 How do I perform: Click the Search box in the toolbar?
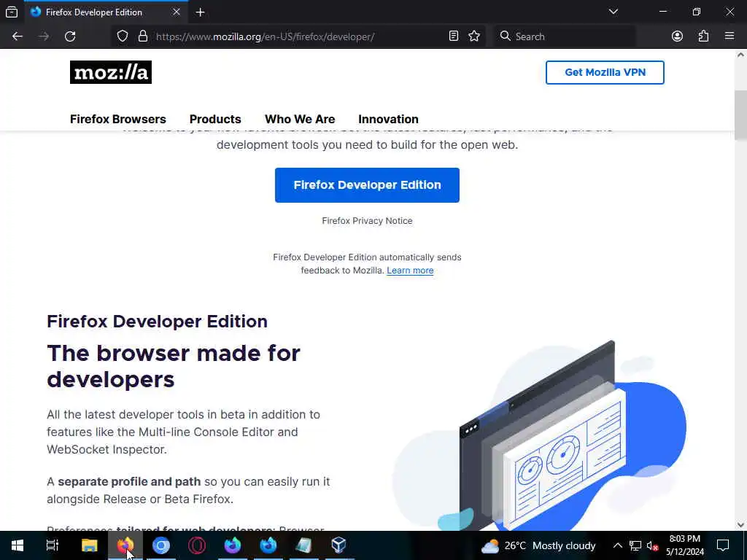(565, 36)
